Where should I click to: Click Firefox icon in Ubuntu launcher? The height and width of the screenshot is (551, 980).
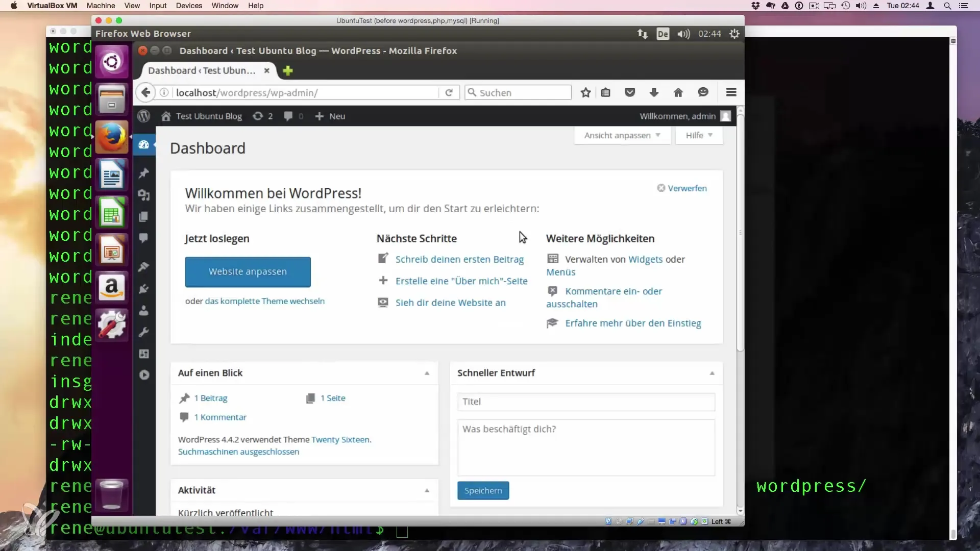coord(112,137)
